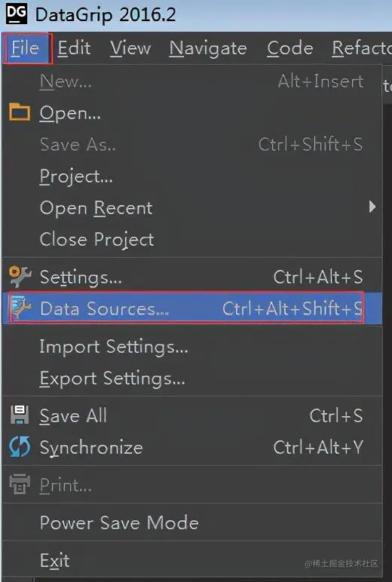The height and width of the screenshot is (582, 392).
Task: Click the wrench icon next to Settings
Action: pyautogui.click(x=20, y=277)
